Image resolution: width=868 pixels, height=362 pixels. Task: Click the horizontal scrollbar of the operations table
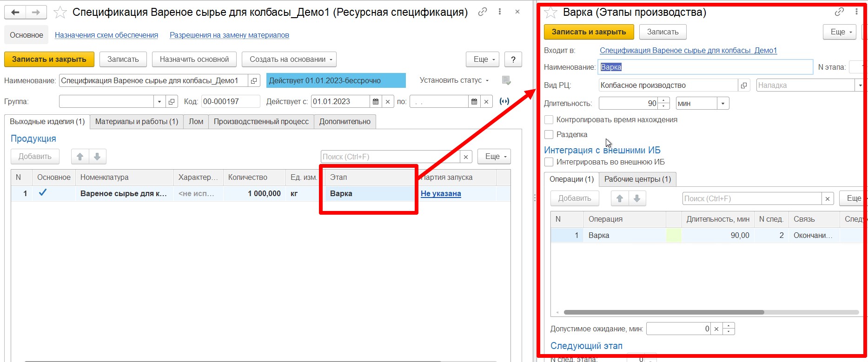pyautogui.click(x=663, y=312)
